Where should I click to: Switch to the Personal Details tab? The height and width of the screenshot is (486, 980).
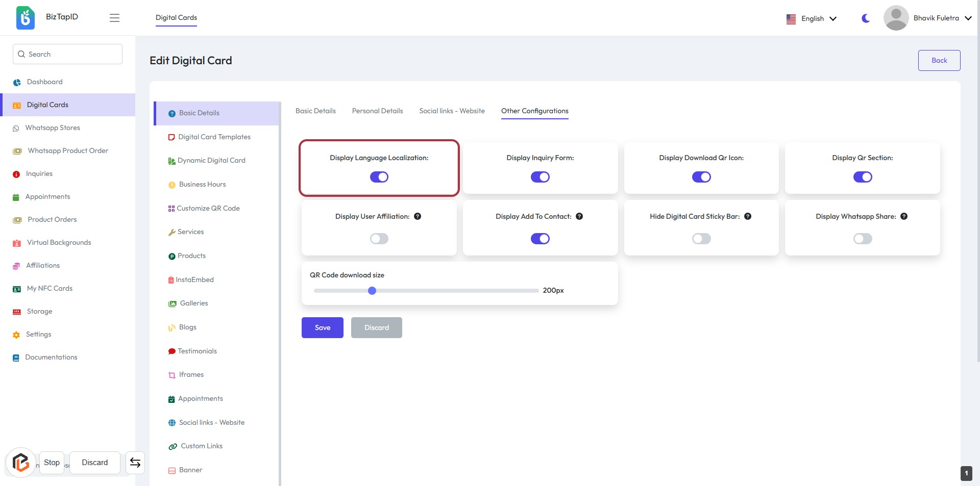point(377,111)
